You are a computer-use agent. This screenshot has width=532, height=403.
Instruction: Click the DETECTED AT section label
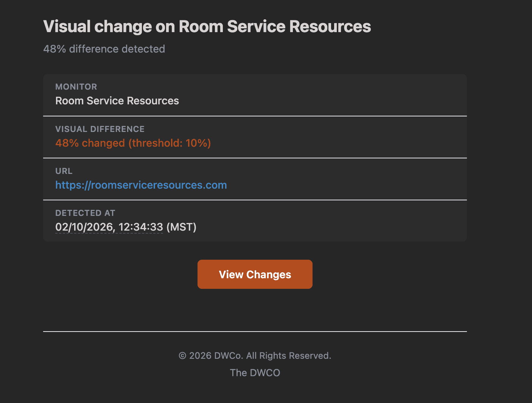[85, 213]
